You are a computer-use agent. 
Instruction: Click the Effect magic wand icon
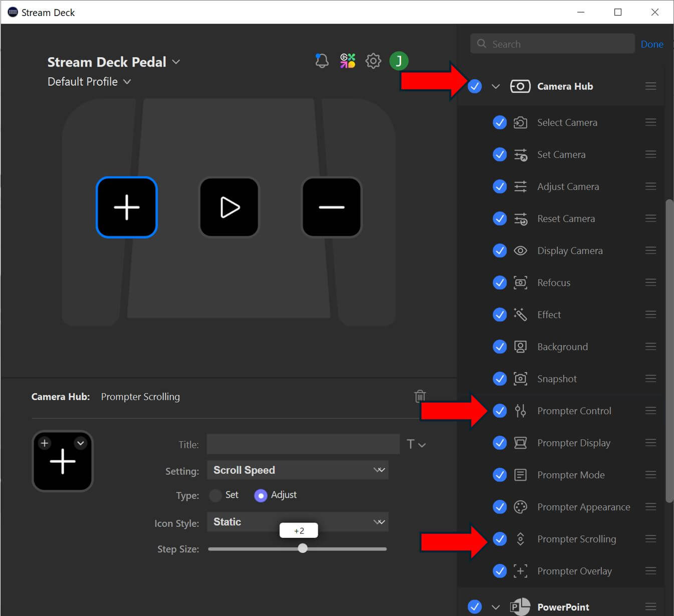521,315
